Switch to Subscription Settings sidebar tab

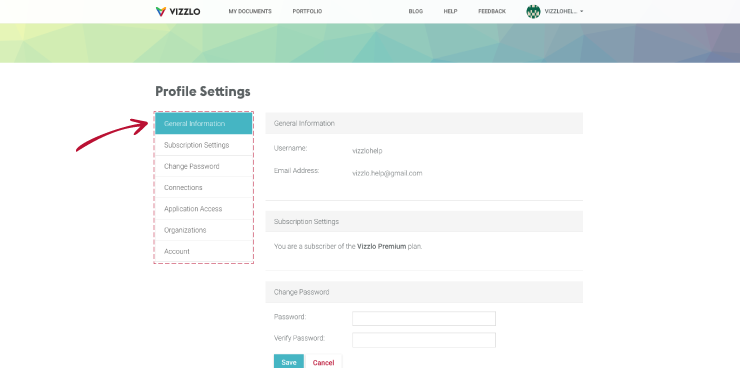203,145
